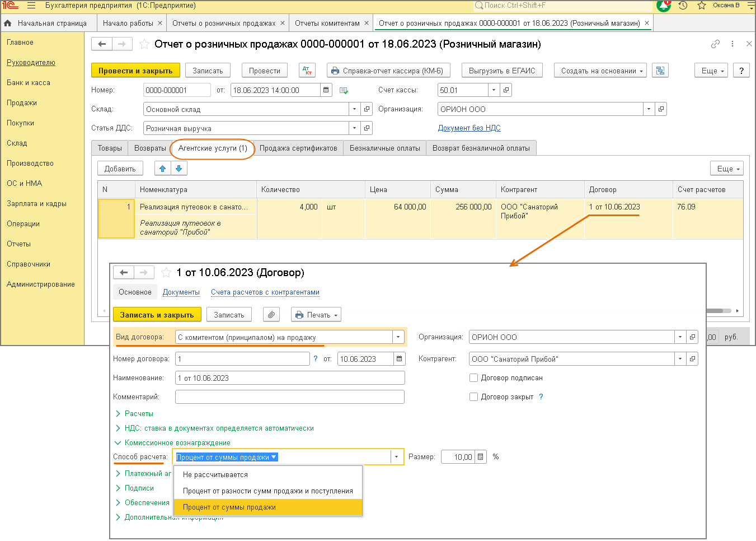Image resolution: width=756 pixels, height=541 pixels.
Task: Click green document status icon near date
Action: coord(344,90)
